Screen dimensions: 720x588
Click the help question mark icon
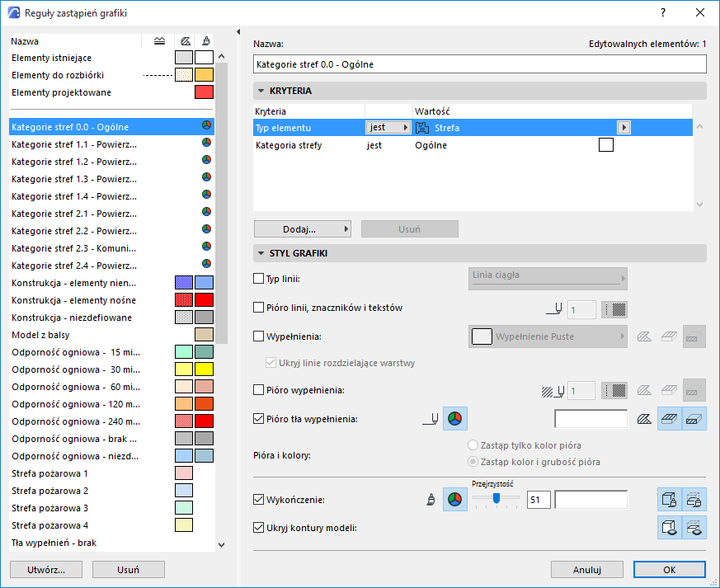point(662,13)
